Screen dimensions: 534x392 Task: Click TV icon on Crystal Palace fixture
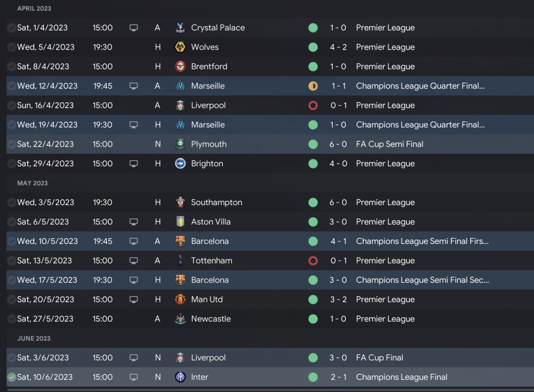coord(133,28)
